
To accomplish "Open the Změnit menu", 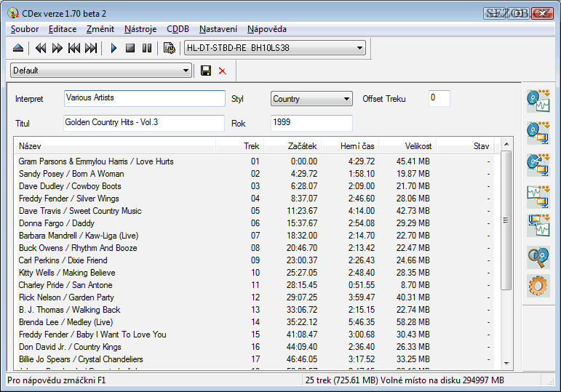I will (100, 29).
